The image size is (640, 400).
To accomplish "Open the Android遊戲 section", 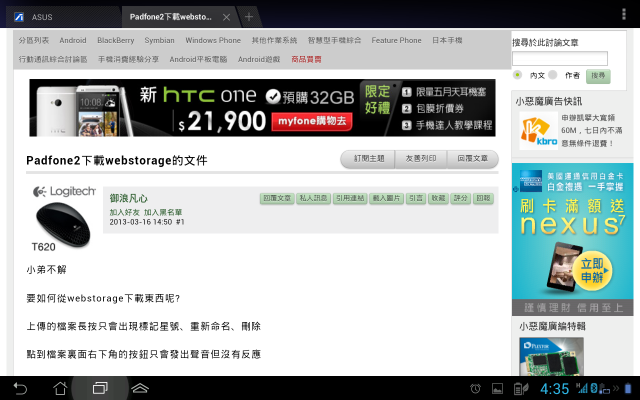I will tap(259, 59).
